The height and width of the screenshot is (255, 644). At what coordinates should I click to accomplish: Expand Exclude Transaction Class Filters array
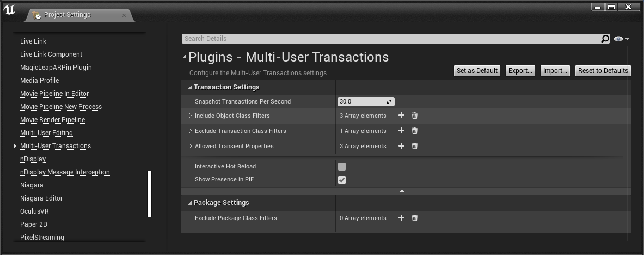190,131
